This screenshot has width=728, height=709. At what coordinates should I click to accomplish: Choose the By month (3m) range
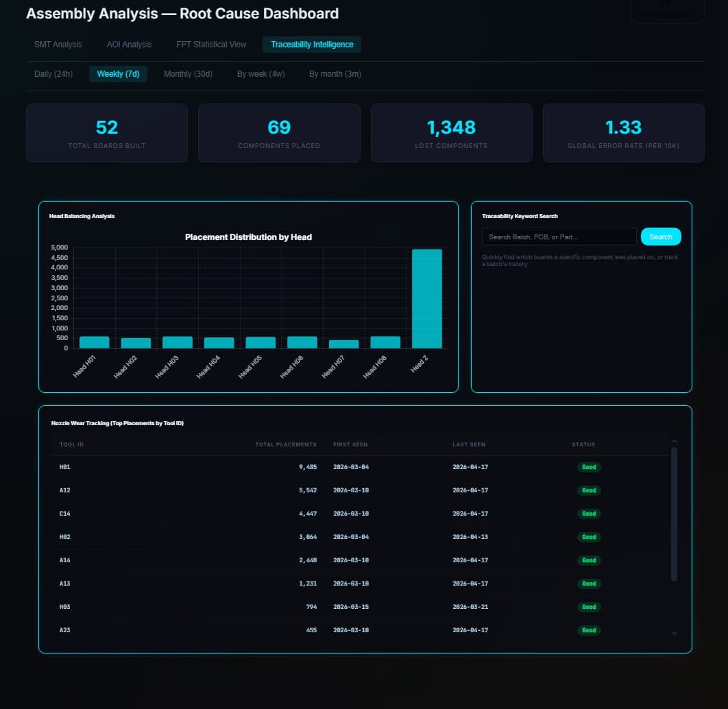tap(335, 74)
